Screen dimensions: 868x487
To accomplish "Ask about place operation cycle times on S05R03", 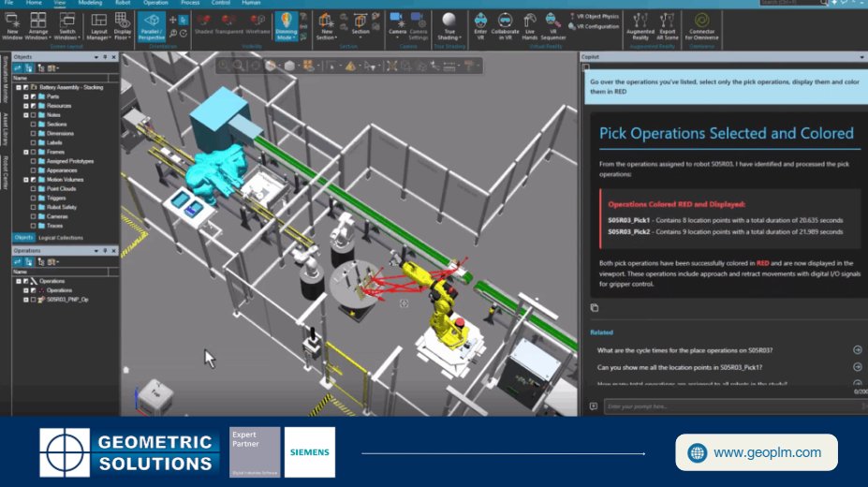I will pos(684,350).
